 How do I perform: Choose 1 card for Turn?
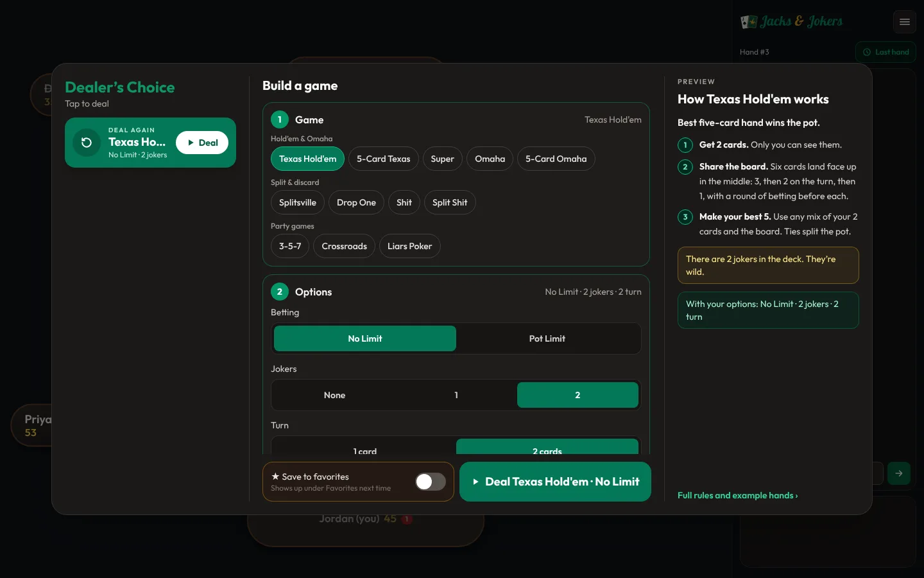point(365,447)
